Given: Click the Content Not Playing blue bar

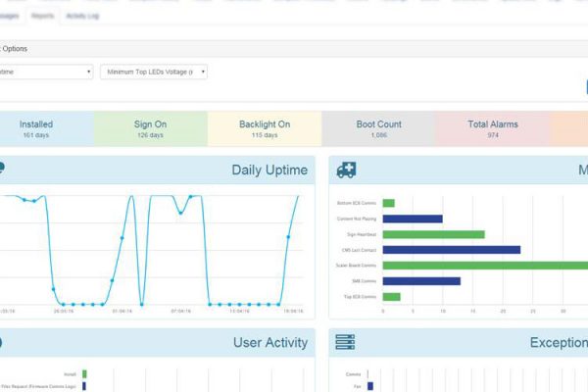Looking at the screenshot, I should coord(412,219).
